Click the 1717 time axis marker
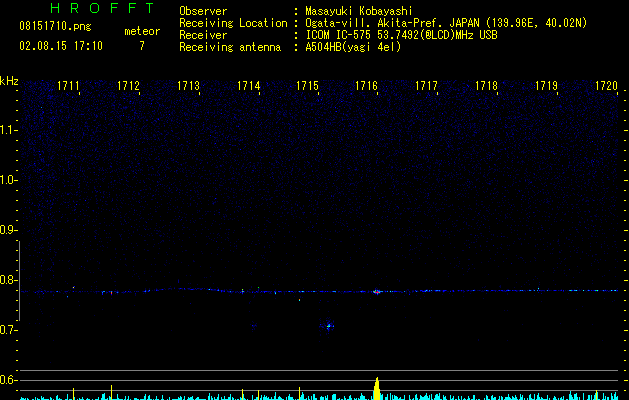This screenshot has height=400, width=629. click(x=426, y=86)
